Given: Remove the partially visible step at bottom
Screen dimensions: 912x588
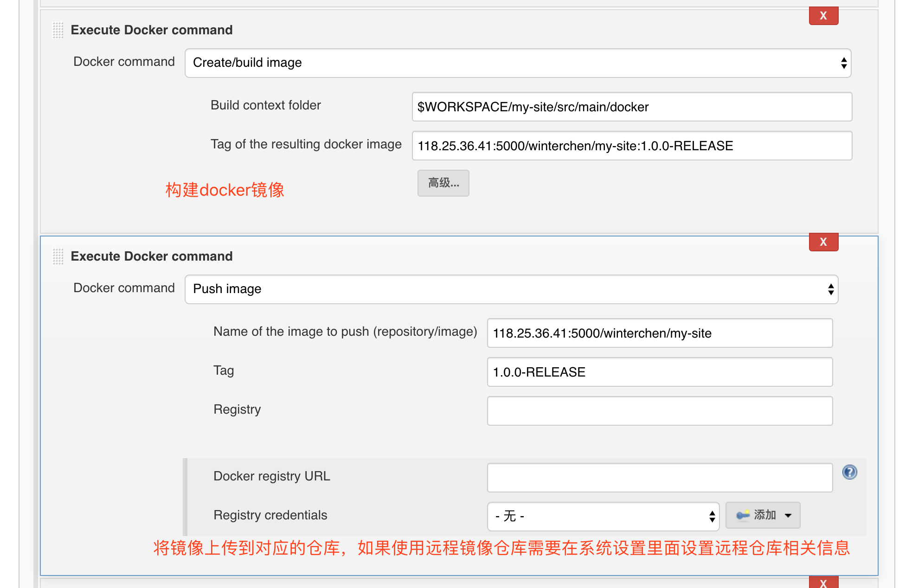Looking at the screenshot, I should pos(823,583).
